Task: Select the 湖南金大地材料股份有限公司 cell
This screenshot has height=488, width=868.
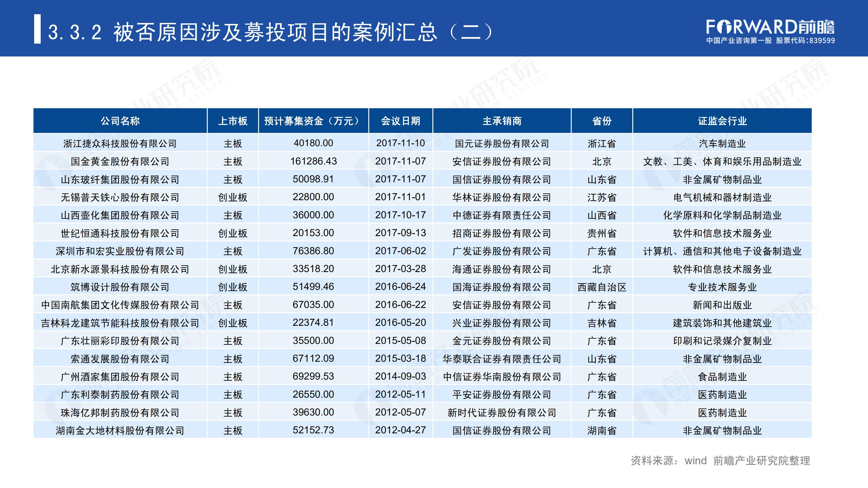Action: (x=120, y=430)
